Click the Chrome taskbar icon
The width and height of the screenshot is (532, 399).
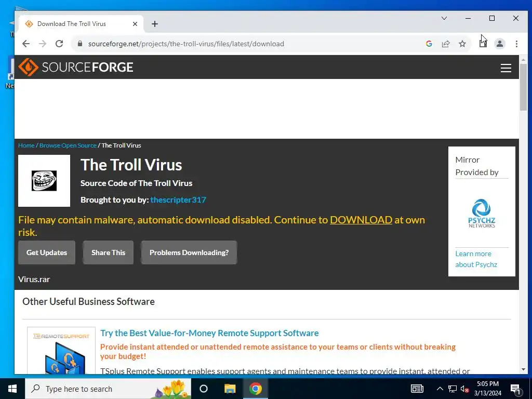pyautogui.click(x=256, y=389)
